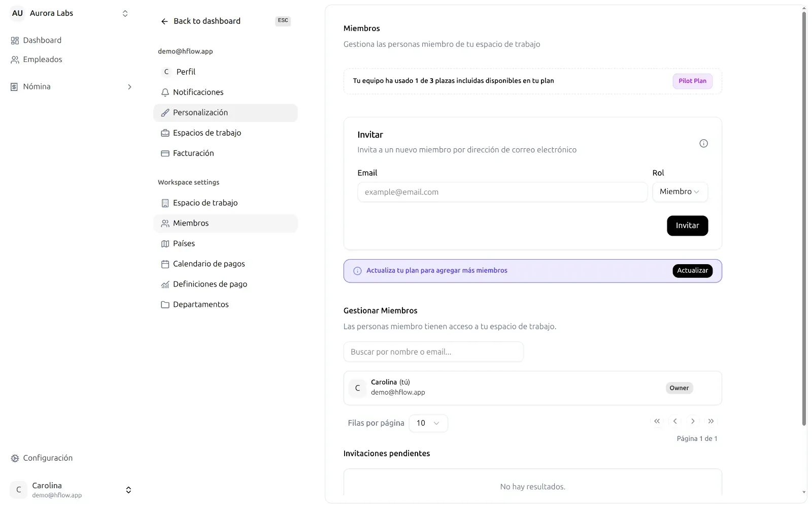Image resolution: width=812 pixels, height=508 pixels.
Task: Click the ESC key badge
Action: 283,21
